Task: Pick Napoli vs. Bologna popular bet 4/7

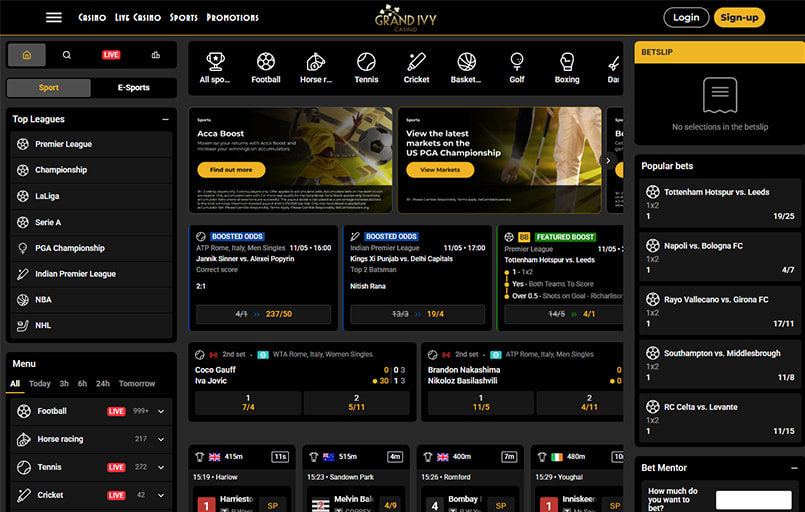Action: coord(720,257)
